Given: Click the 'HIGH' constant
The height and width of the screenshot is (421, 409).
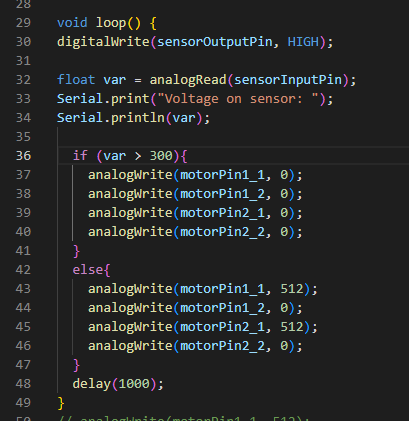Looking at the screenshot, I should [303, 42].
